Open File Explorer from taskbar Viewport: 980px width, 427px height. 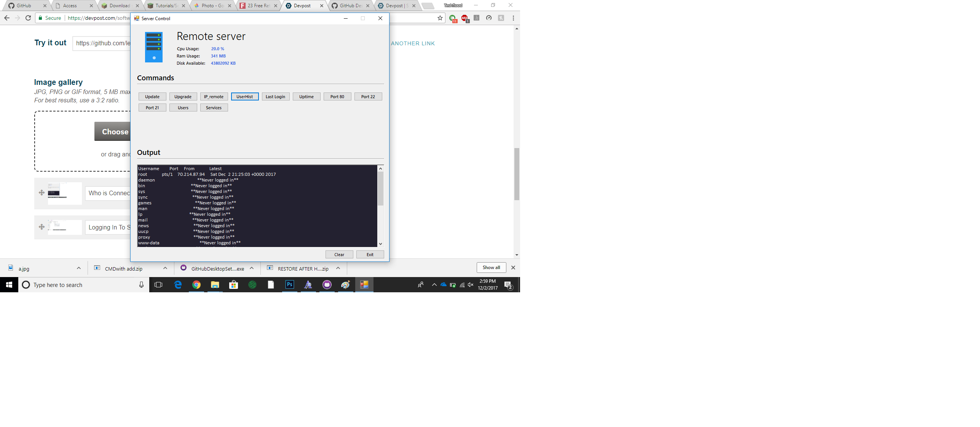coord(215,285)
